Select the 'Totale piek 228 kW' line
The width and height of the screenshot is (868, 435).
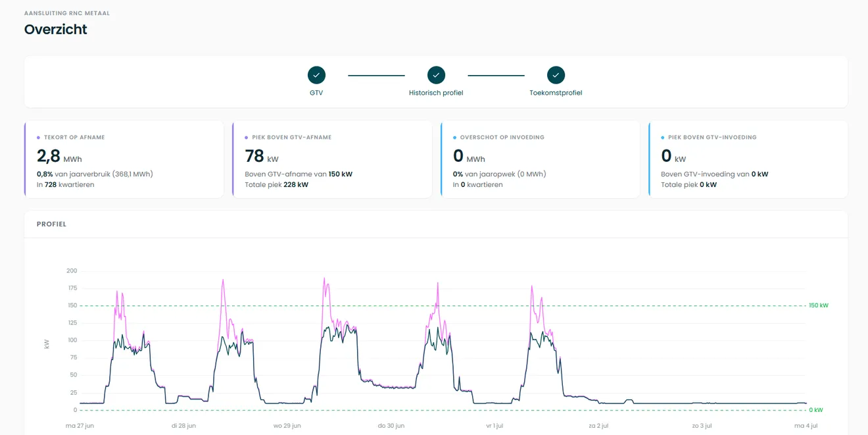(x=277, y=185)
